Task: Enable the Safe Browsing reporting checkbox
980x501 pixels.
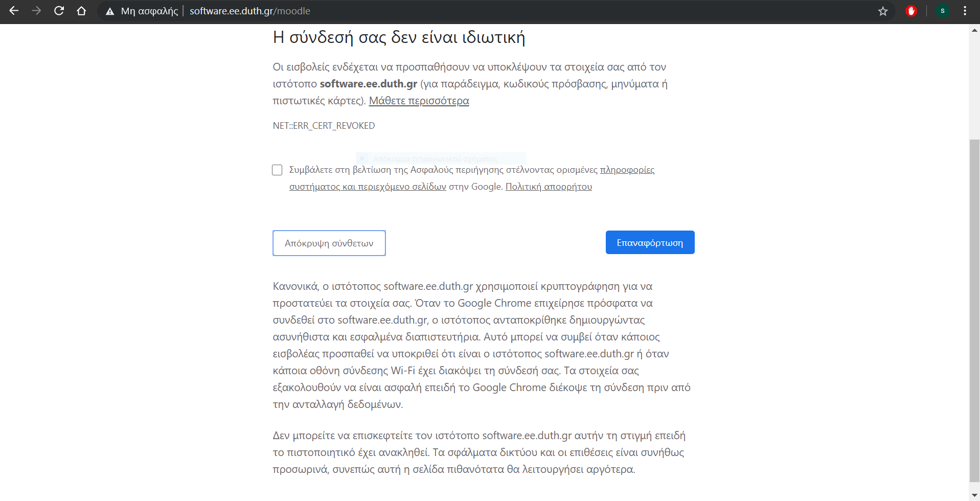Action: point(277,170)
